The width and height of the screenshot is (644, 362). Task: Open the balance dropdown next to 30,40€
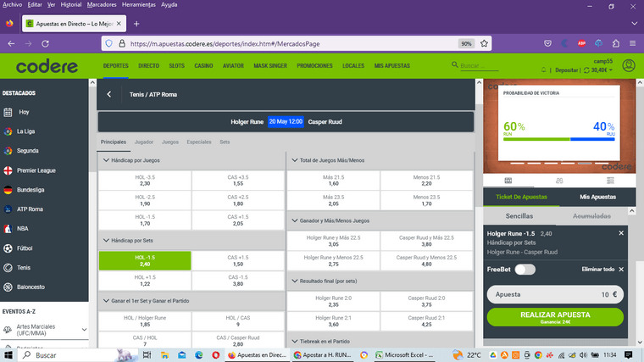(x=611, y=70)
